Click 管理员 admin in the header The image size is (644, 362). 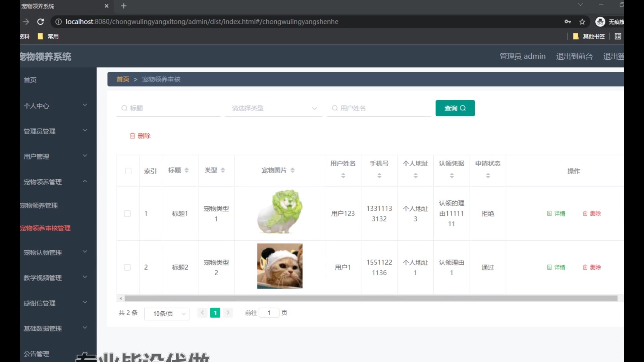click(x=523, y=56)
